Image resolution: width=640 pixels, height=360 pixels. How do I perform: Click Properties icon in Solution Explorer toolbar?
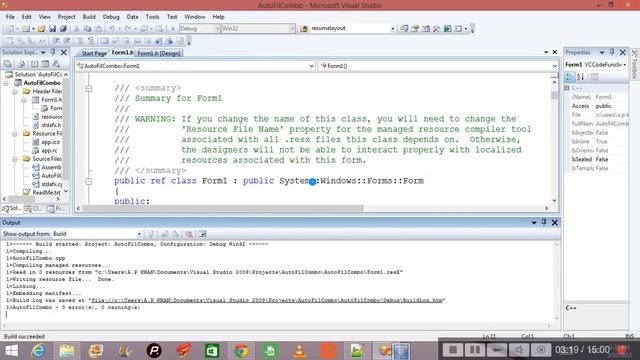click(8, 64)
